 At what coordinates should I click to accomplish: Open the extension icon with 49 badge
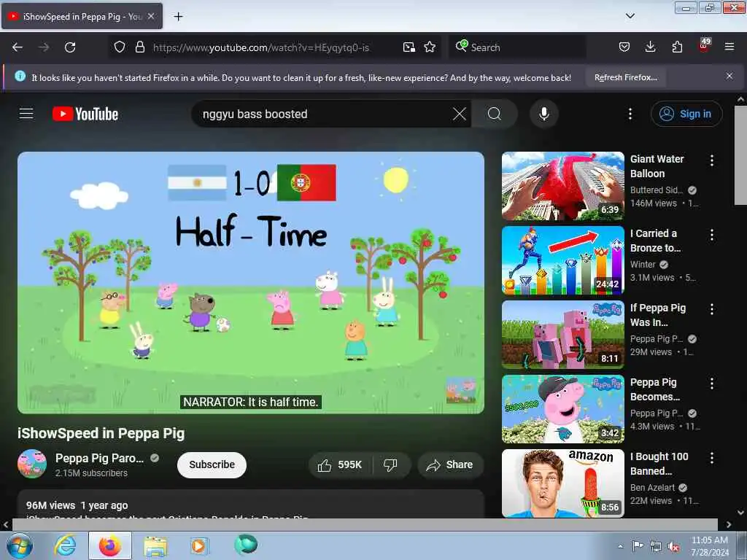[x=704, y=46]
